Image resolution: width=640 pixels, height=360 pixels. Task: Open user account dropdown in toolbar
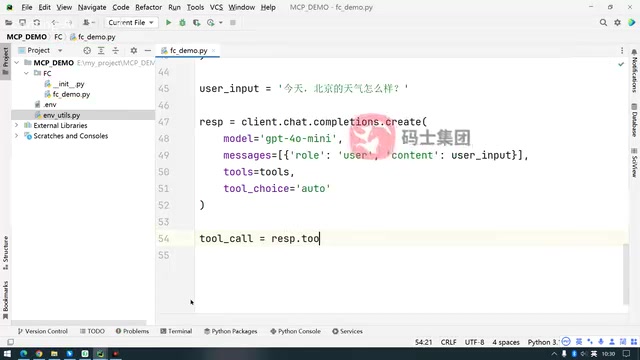point(89,22)
